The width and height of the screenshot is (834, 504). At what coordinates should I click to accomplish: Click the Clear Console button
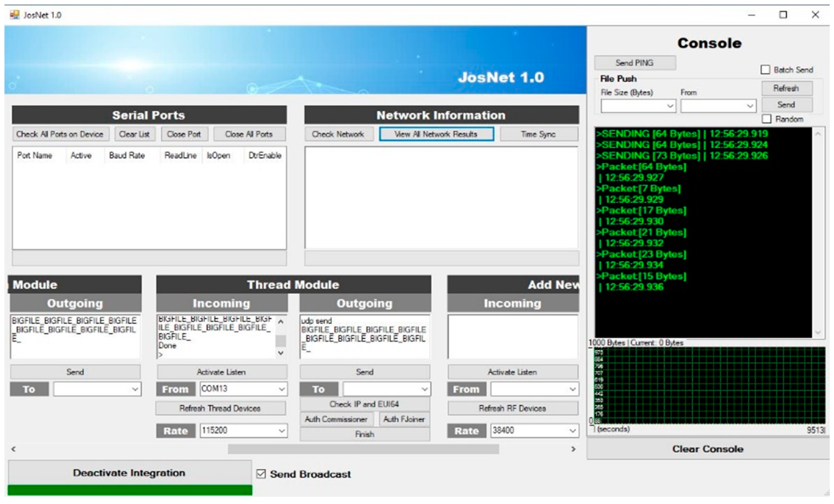[707, 449]
